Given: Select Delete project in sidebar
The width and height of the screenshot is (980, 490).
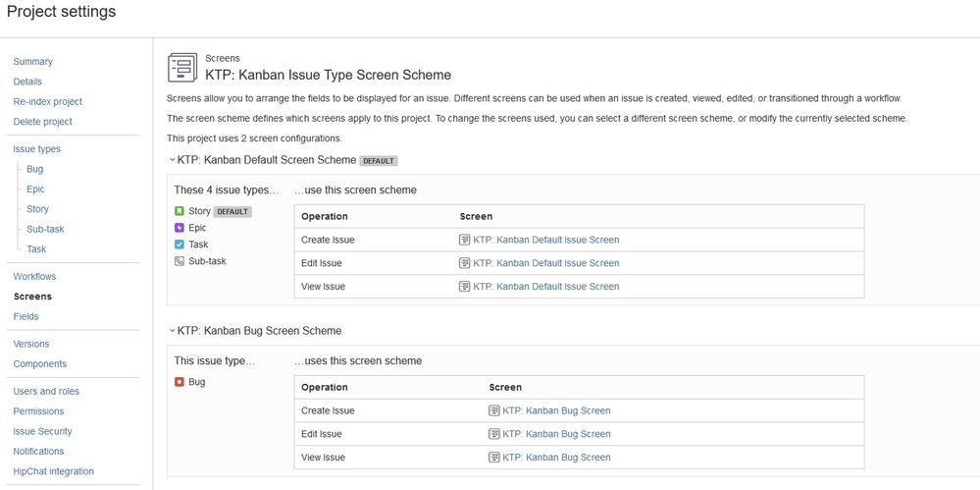Looking at the screenshot, I should point(42,122).
